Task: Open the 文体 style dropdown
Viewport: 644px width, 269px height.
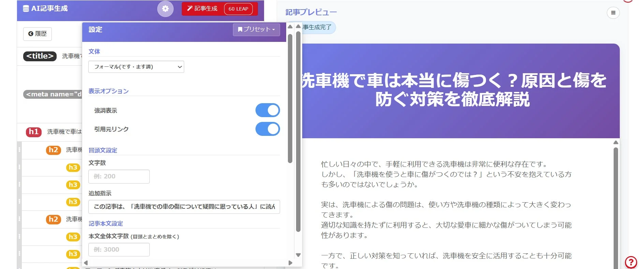Action: click(x=136, y=67)
